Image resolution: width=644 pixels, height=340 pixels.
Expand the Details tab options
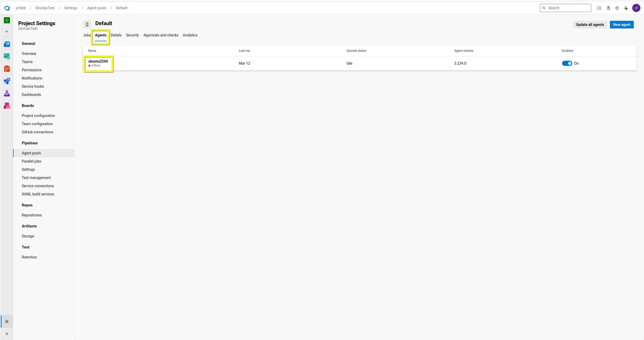coord(116,35)
